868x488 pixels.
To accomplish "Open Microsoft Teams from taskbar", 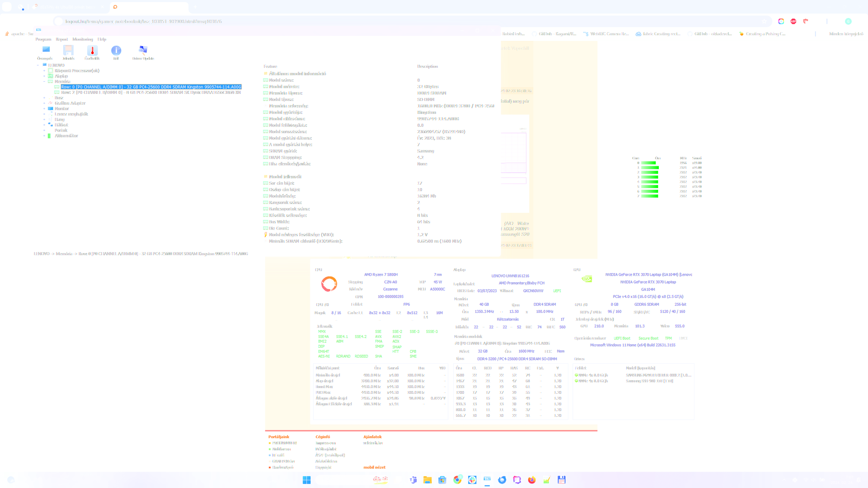I will (x=413, y=480).
